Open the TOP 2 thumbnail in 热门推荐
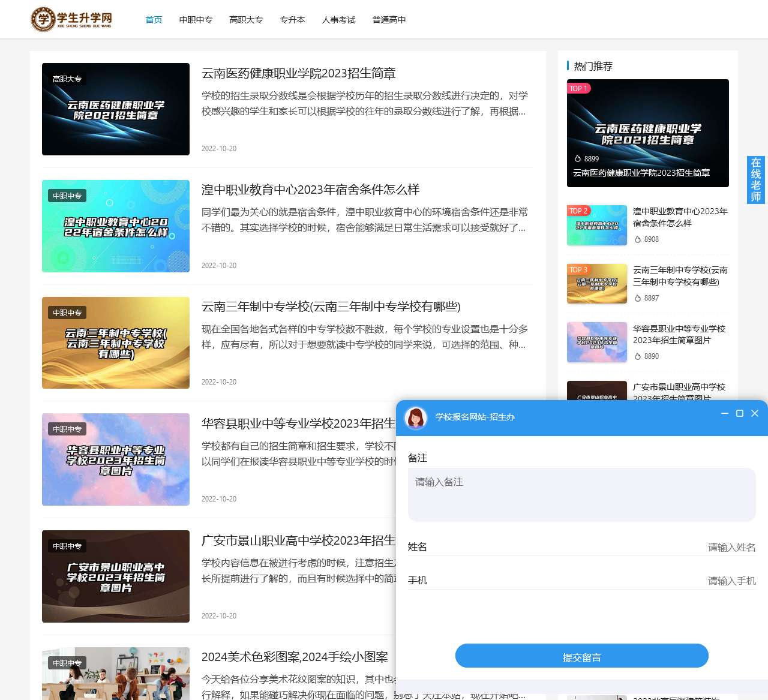This screenshot has width=768, height=700. tap(597, 226)
